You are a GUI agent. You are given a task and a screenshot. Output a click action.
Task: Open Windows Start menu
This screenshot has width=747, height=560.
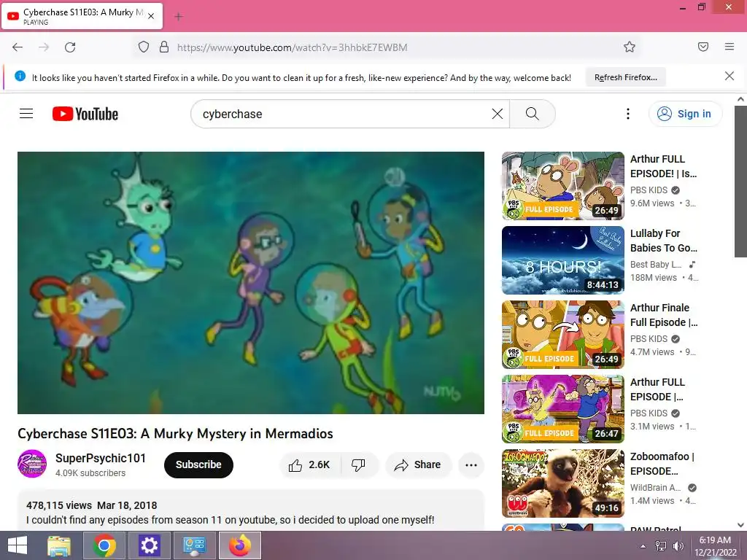click(x=18, y=545)
